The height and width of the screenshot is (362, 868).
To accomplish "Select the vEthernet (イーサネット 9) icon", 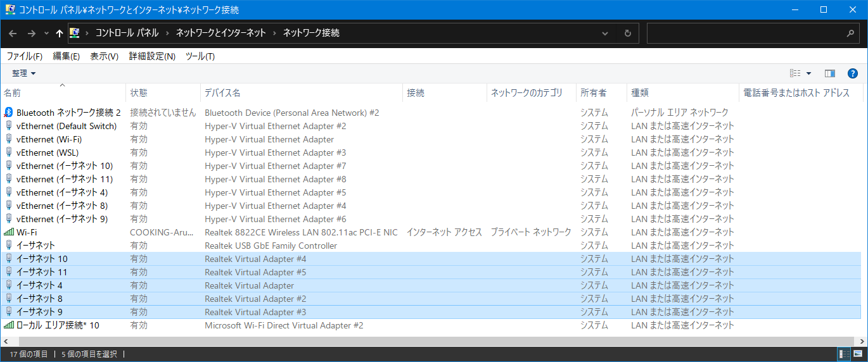I will (8, 219).
